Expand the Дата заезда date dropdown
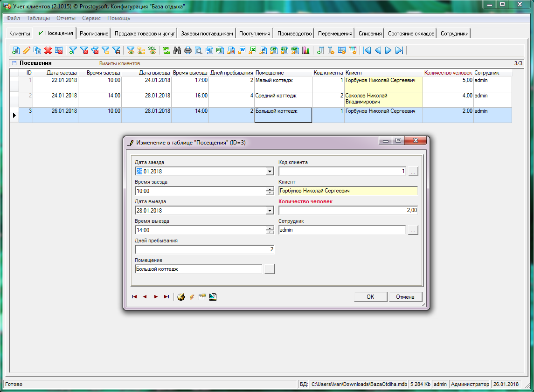Screen dimensions: 534x392 [270, 172]
